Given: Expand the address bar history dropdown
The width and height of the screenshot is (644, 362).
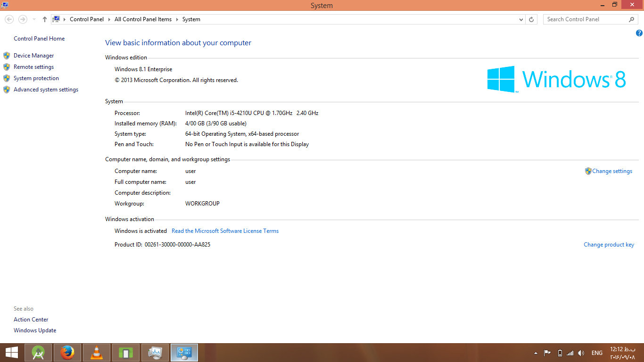Looking at the screenshot, I should (x=521, y=19).
